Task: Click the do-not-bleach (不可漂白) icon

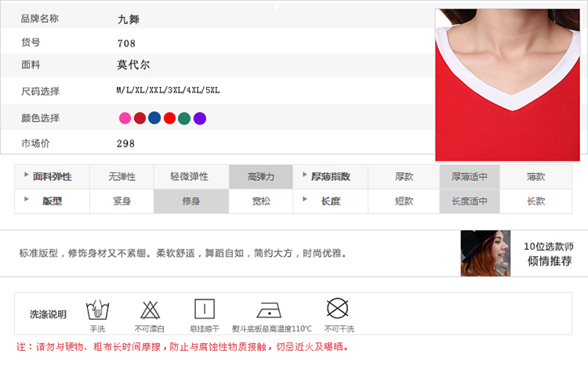Action: (x=149, y=309)
